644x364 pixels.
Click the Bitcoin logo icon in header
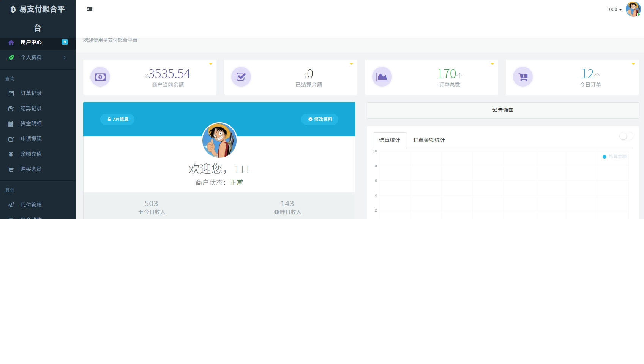coord(13,9)
